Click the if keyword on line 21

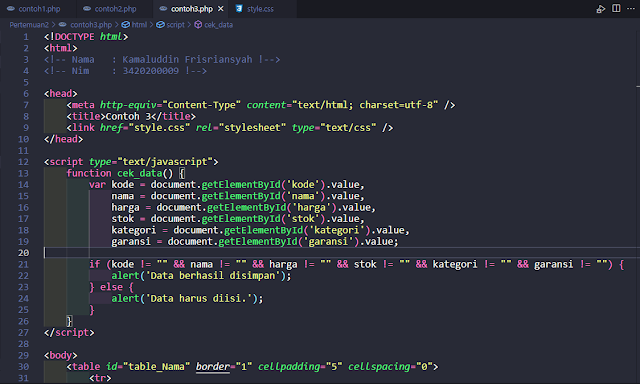pyautogui.click(x=95, y=264)
